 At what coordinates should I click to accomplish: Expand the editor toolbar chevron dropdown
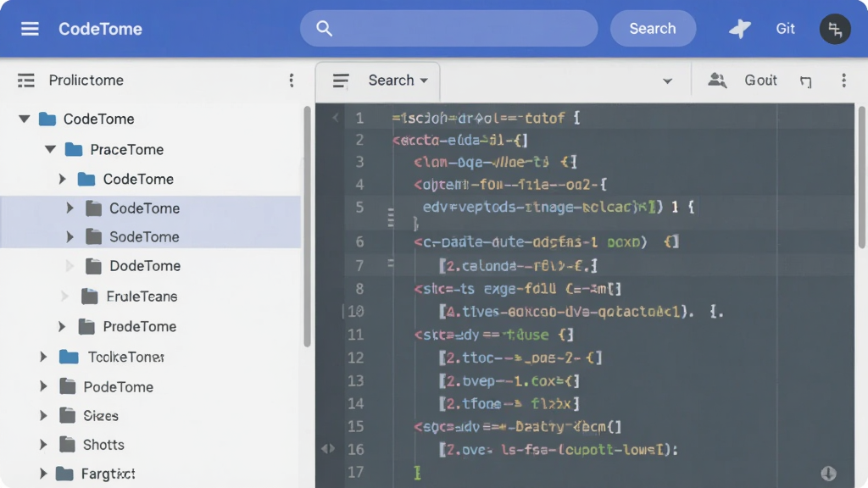tap(667, 81)
